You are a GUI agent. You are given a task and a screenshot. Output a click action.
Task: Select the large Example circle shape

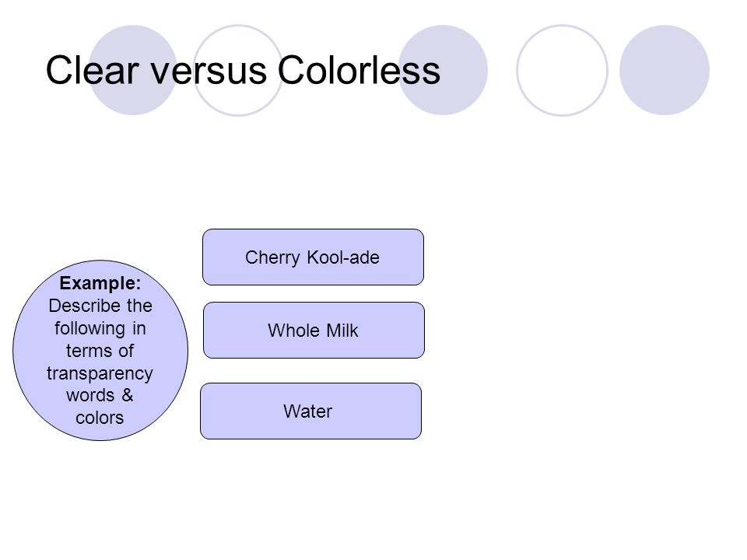[x=100, y=350]
